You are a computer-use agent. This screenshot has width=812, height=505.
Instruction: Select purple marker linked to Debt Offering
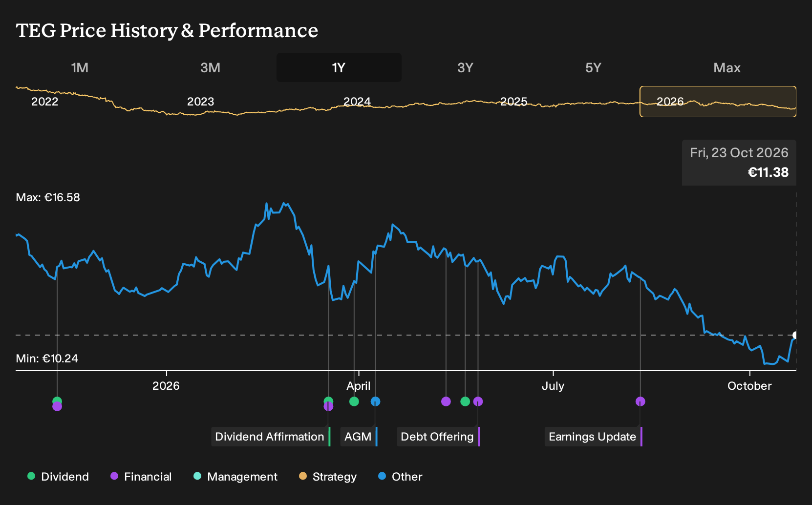478,401
